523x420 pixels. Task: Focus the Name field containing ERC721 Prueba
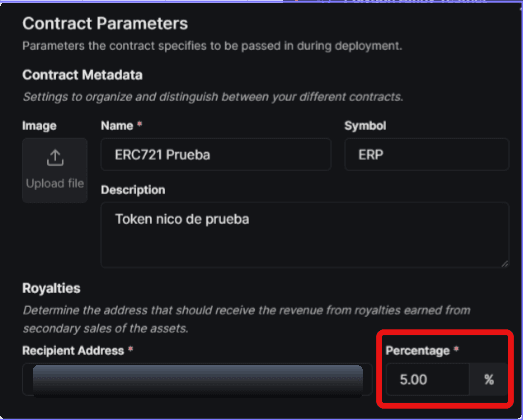coord(216,154)
